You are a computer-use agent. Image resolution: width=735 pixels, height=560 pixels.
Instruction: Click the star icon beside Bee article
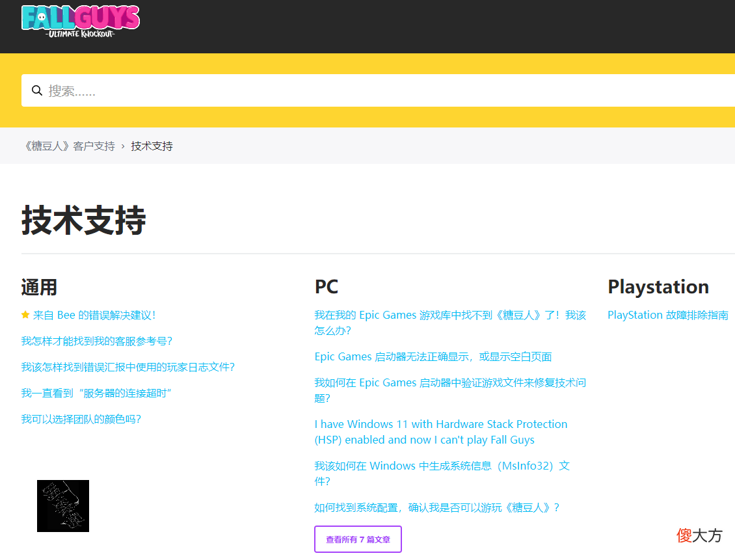coord(25,315)
